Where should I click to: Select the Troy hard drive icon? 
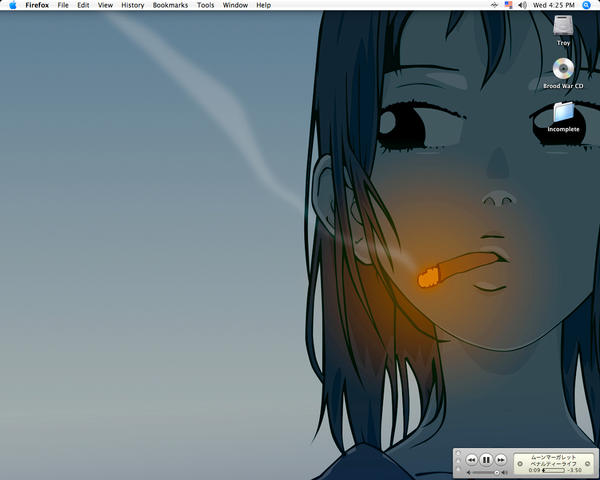[563, 26]
